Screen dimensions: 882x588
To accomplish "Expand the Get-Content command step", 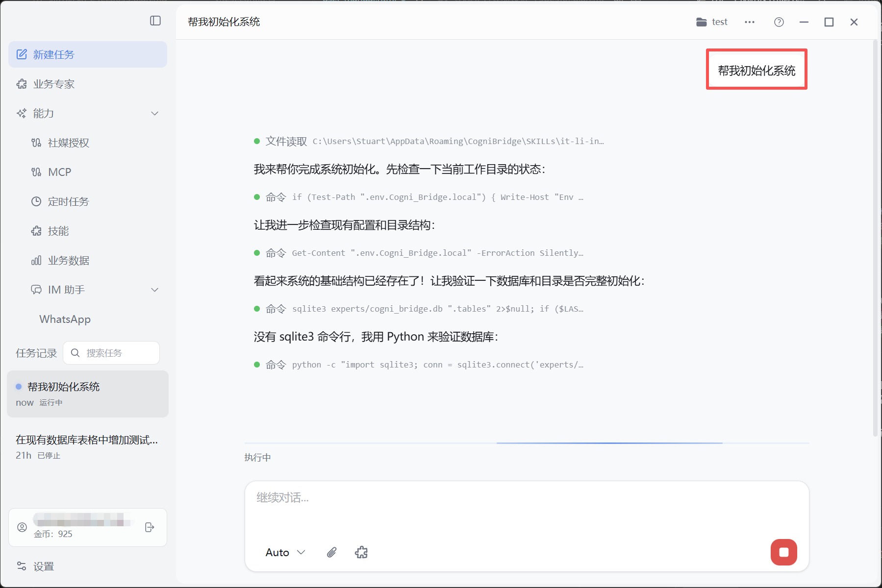I will tap(419, 253).
